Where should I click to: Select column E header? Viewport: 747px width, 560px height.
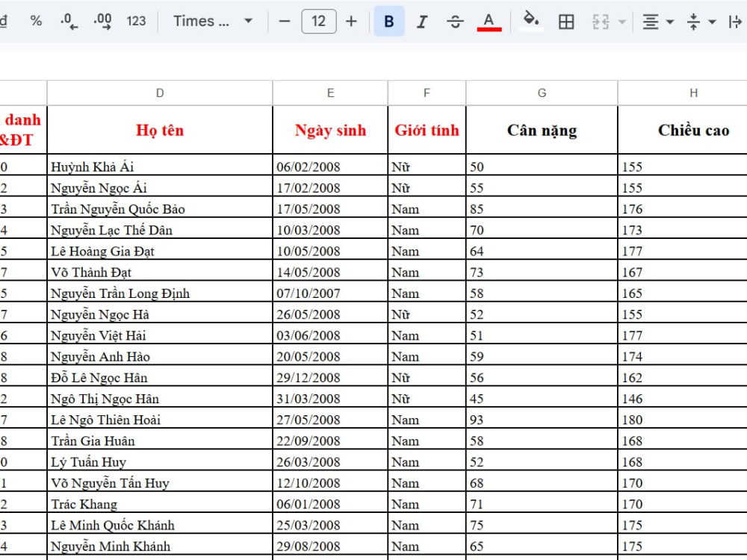330,93
